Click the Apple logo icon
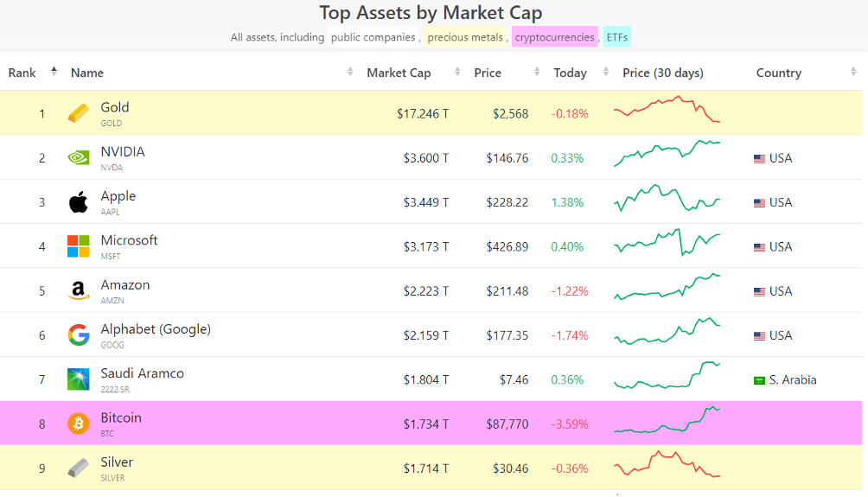This screenshot has height=497, width=868. (x=78, y=202)
